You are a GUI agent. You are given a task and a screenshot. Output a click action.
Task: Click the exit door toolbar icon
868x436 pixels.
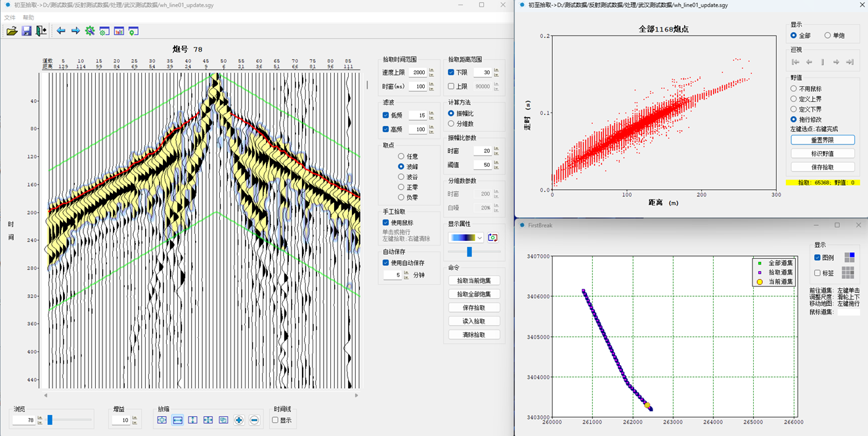[x=41, y=31]
